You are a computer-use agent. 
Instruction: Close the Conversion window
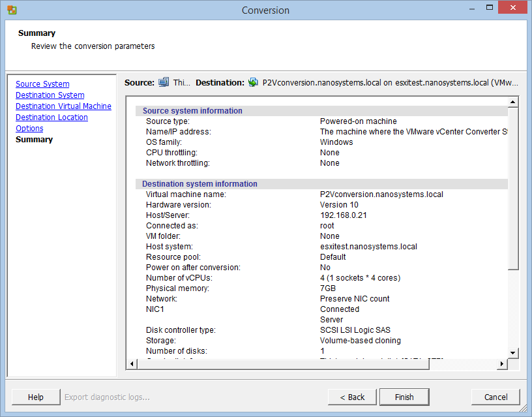pos(513,7)
